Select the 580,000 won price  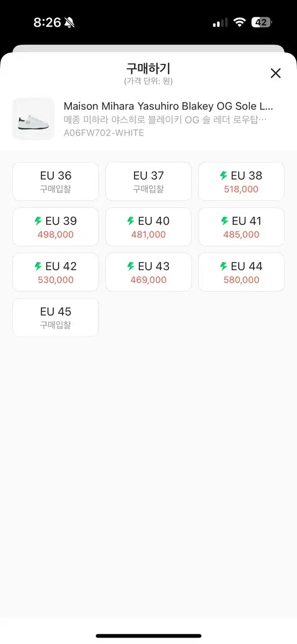(241, 280)
